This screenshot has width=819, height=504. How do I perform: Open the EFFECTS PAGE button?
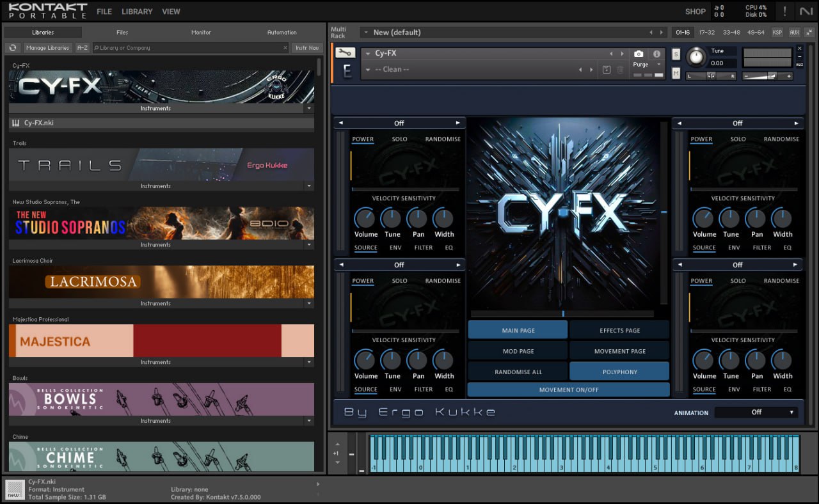click(619, 330)
